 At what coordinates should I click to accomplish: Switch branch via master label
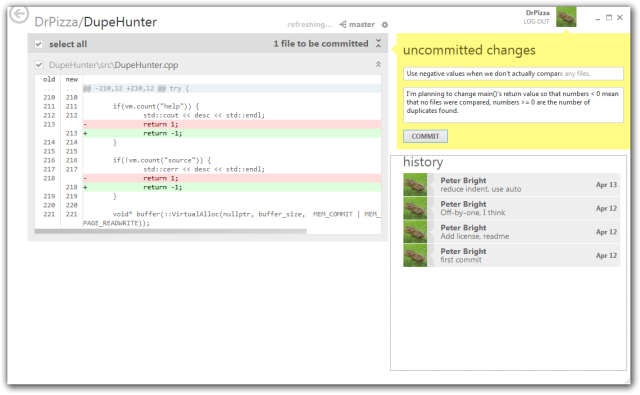[x=362, y=24]
